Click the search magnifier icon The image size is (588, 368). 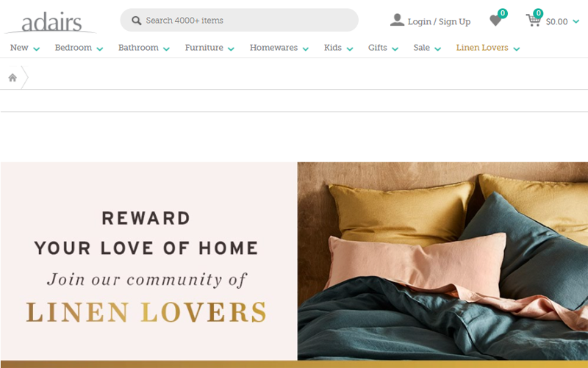(136, 21)
